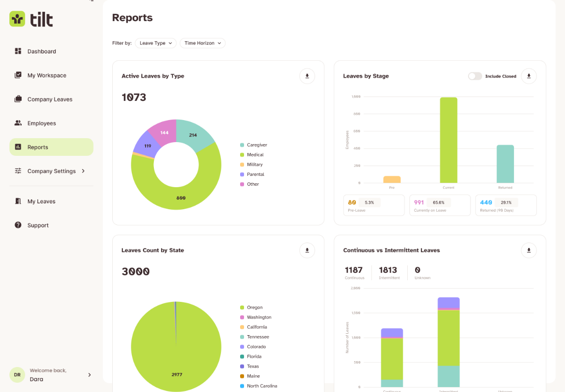Screen dimensions: 565x392
Task: Toggle Caregiver legend entry in leaves chart
Action: pos(253,145)
